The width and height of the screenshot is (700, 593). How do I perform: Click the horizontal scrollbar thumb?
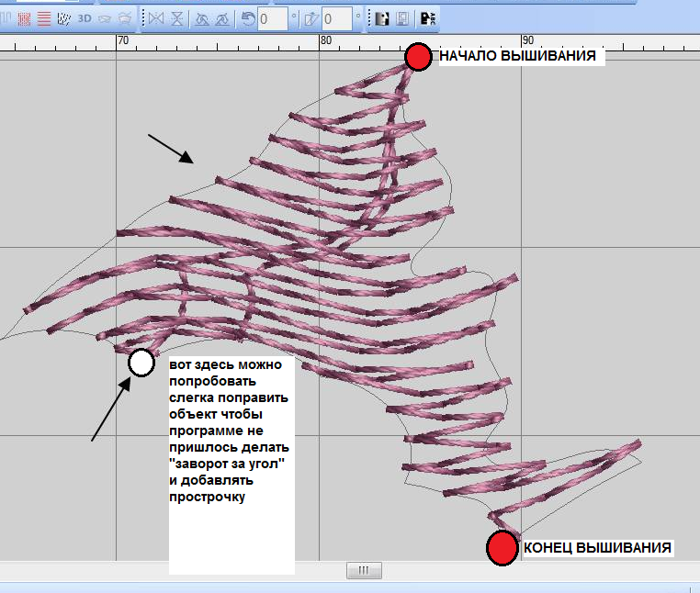[364, 570]
